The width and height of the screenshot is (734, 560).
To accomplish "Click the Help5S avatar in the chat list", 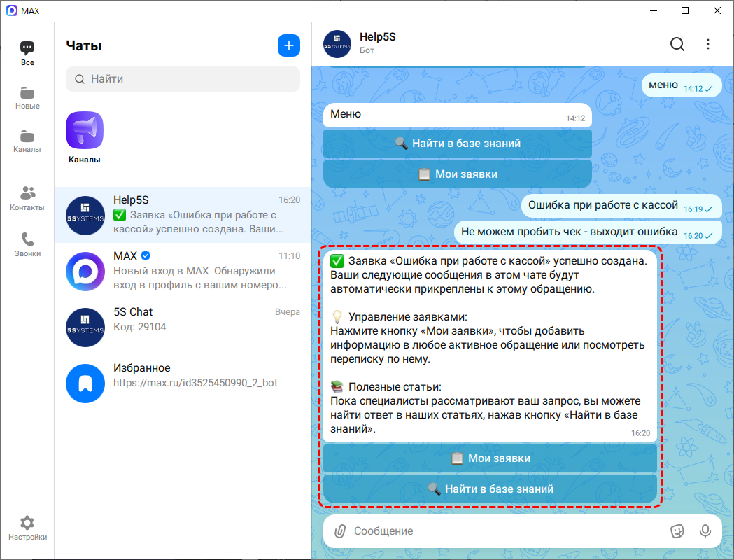I will coord(85,216).
